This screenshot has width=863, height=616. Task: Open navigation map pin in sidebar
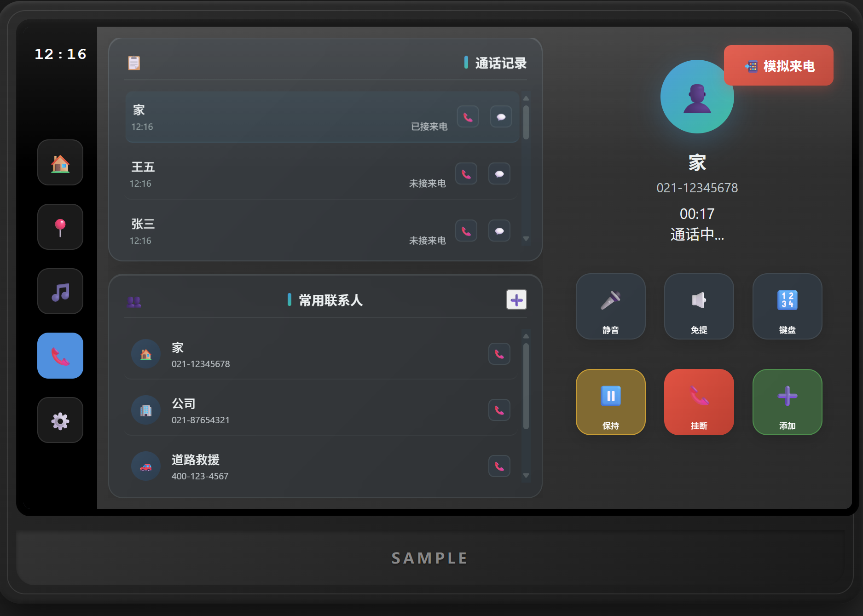click(60, 227)
